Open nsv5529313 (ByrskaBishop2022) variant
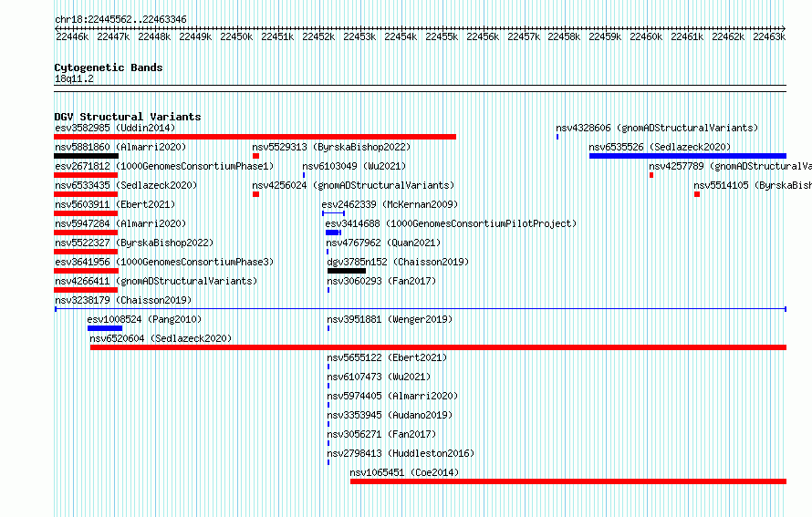This screenshot has width=812, height=517. 331,147
